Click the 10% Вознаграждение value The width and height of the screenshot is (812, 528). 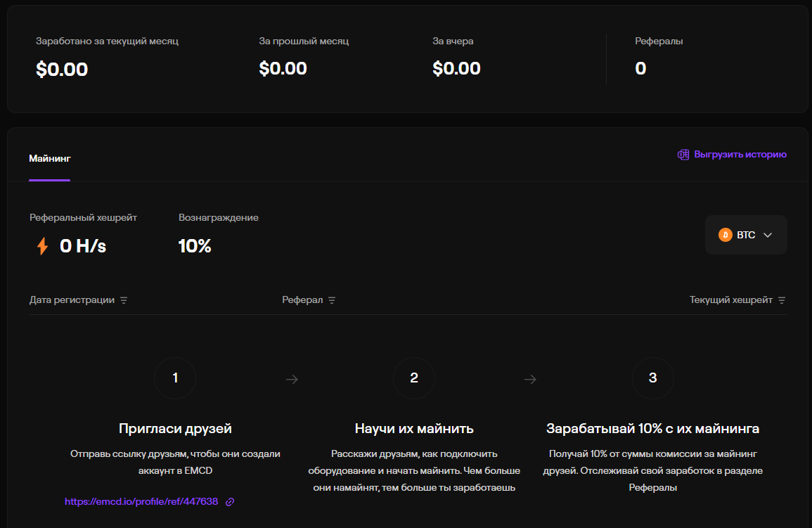(195, 246)
